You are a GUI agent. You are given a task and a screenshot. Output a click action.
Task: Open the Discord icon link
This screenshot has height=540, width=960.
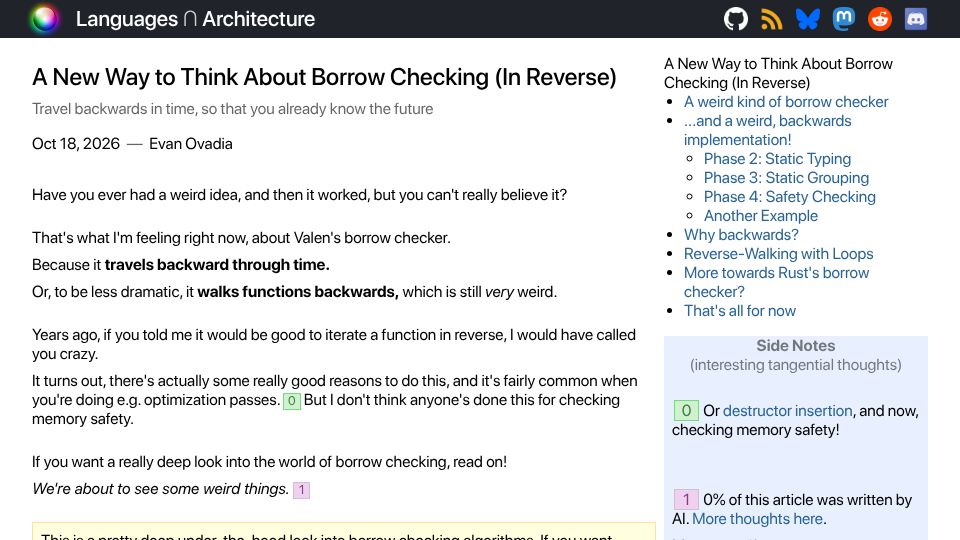coord(916,19)
